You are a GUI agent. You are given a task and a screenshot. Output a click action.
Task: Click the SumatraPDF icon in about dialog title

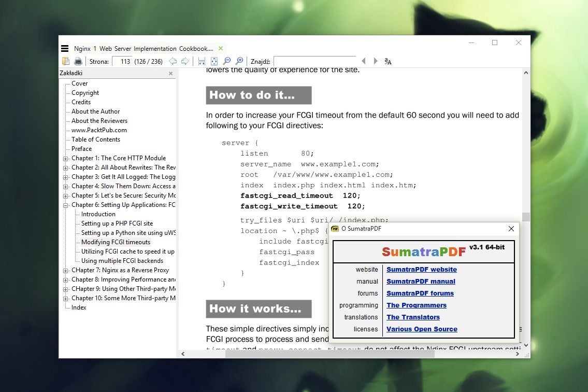pos(335,229)
